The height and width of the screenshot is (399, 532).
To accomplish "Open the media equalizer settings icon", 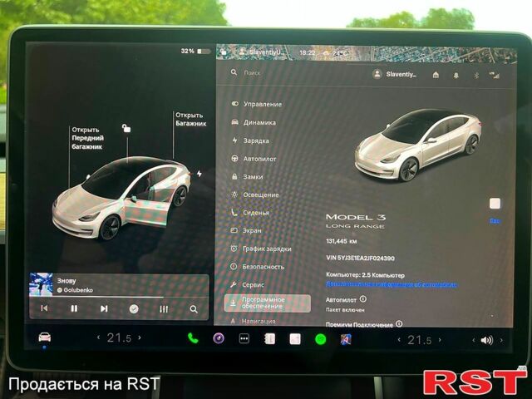I will [x=164, y=308].
